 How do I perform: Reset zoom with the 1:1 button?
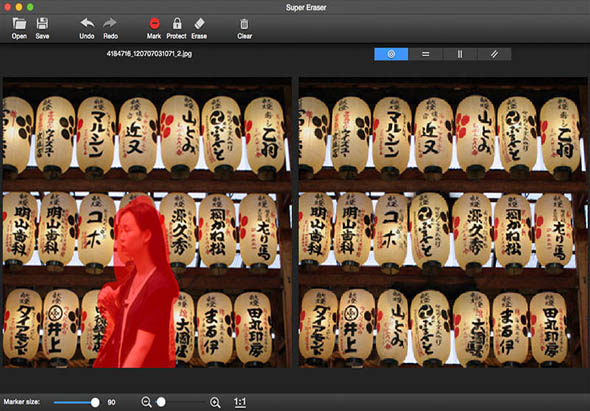240,402
